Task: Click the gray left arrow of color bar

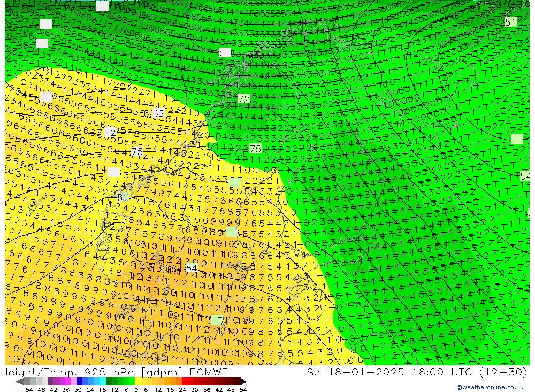Action: tap(19, 381)
